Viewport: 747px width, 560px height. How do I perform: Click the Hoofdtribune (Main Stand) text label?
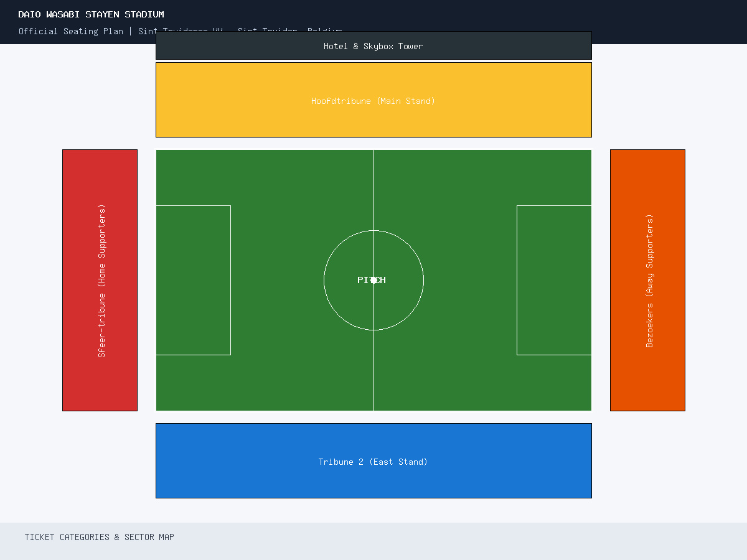coord(374,101)
